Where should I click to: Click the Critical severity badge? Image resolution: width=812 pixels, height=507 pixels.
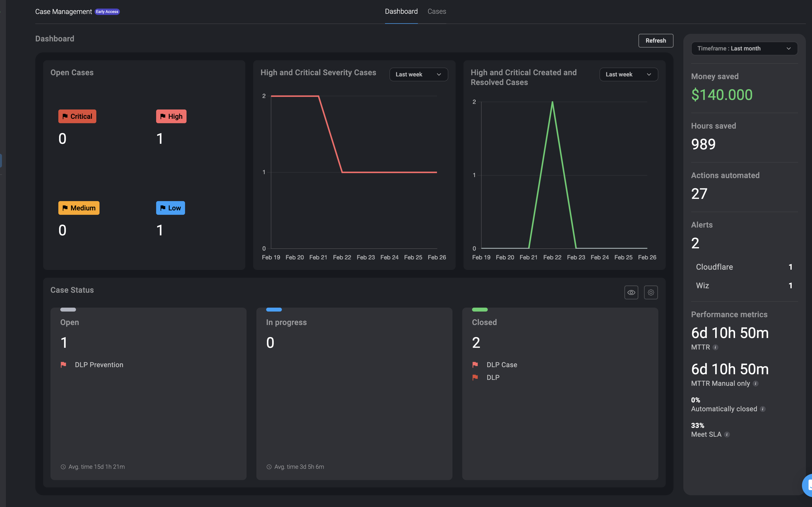77,116
